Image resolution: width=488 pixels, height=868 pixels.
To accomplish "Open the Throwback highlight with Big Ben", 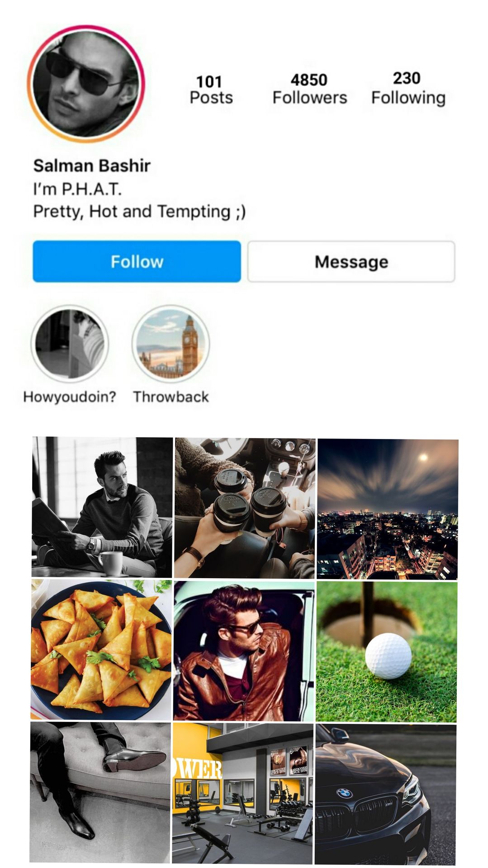I will [171, 344].
